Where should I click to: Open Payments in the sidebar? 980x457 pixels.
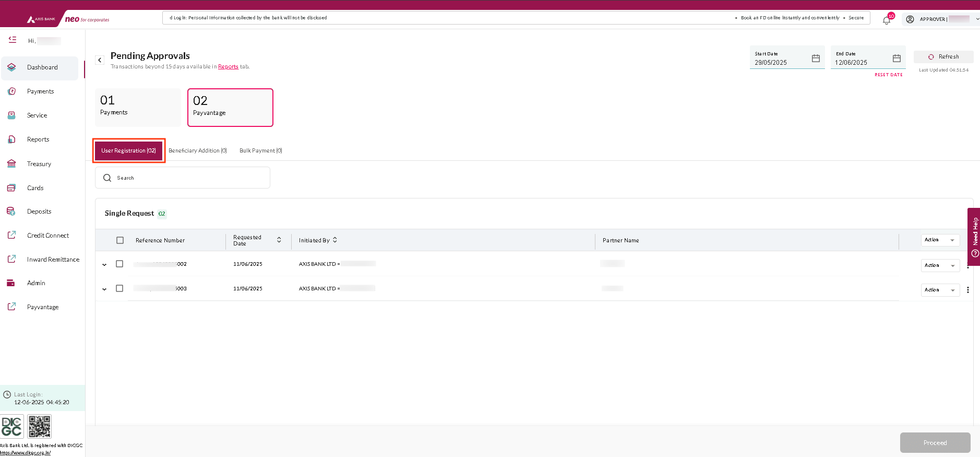pos(40,91)
